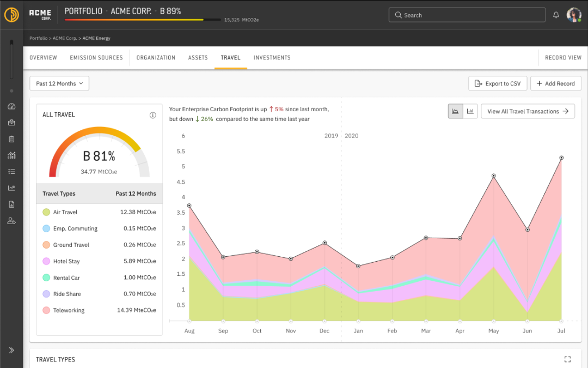This screenshot has width=588, height=368.
Task: Open the user management icon in sidebar
Action: tap(11, 221)
